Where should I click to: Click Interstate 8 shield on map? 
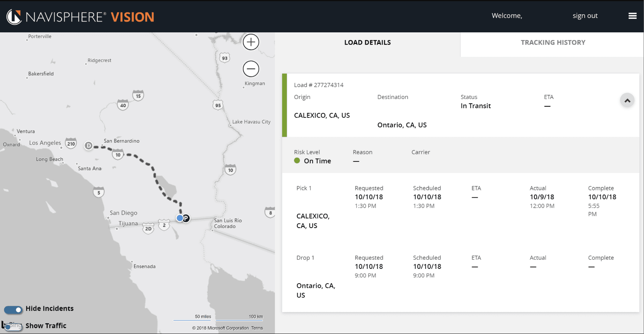[x=270, y=213]
